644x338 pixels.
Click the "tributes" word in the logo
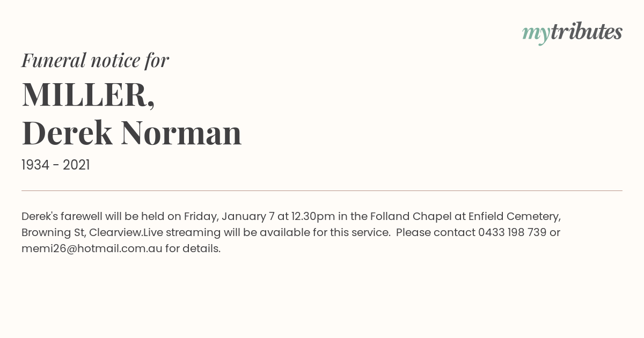(x=586, y=32)
